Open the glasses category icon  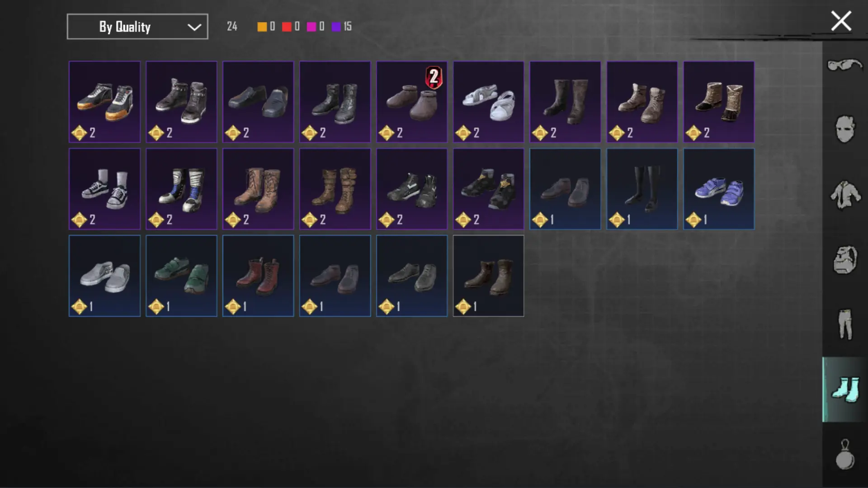click(844, 66)
